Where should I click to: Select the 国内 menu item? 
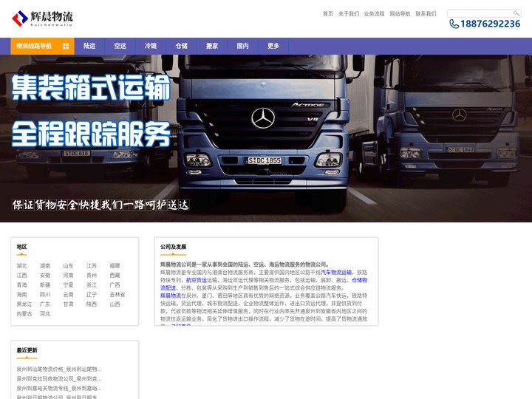click(x=242, y=46)
